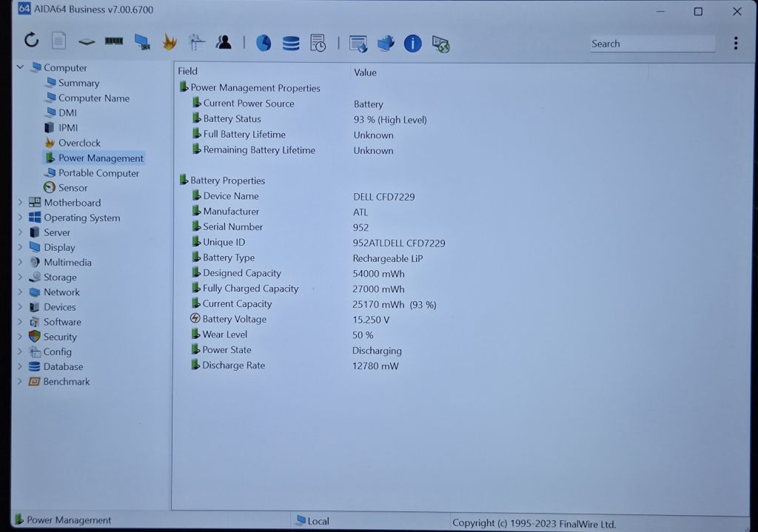Click the flat motherboard toolbar icon

[87, 42]
